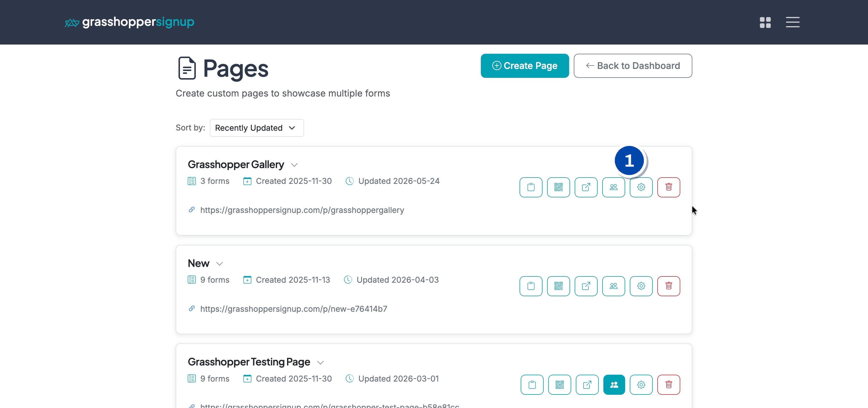Click the Pages heading
This screenshot has height=408, width=868.
coord(236,68)
